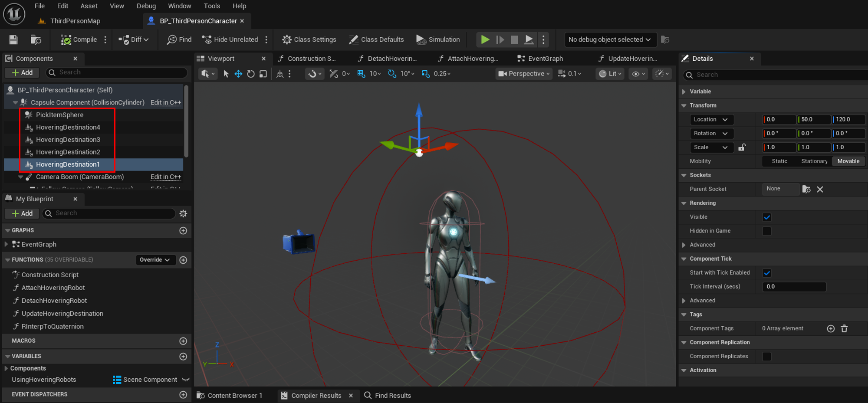The width and height of the screenshot is (868, 403).
Task: Open the debug object selection dropdown
Action: (x=609, y=39)
